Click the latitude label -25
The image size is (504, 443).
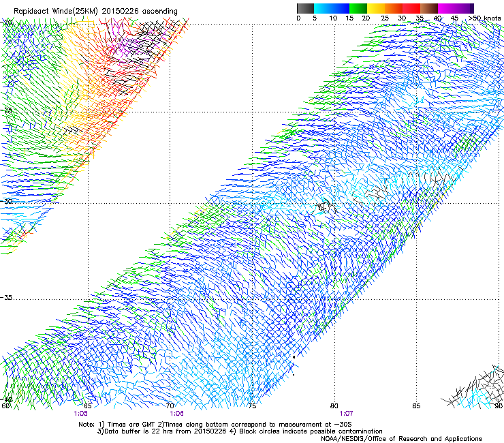pyautogui.click(x=6, y=110)
